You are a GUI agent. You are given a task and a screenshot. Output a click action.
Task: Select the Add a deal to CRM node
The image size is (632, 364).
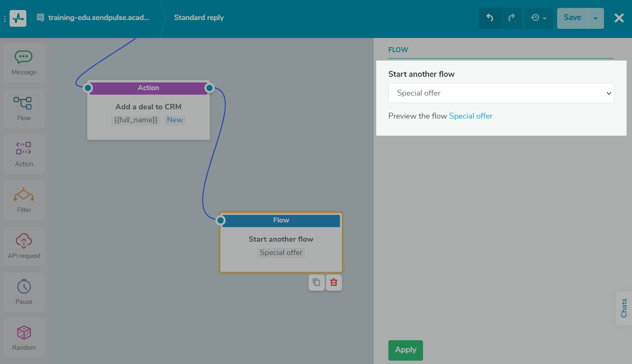click(x=148, y=107)
